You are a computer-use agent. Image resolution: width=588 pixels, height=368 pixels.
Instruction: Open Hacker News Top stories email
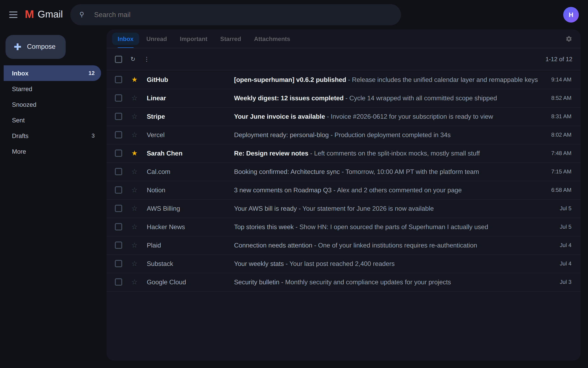click(x=343, y=227)
